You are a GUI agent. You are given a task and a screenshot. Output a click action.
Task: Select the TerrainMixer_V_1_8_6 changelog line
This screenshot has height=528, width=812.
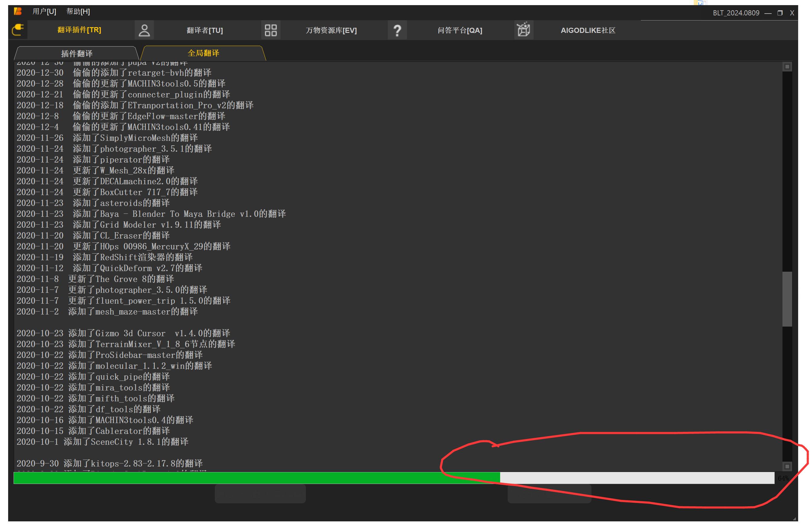click(126, 344)
